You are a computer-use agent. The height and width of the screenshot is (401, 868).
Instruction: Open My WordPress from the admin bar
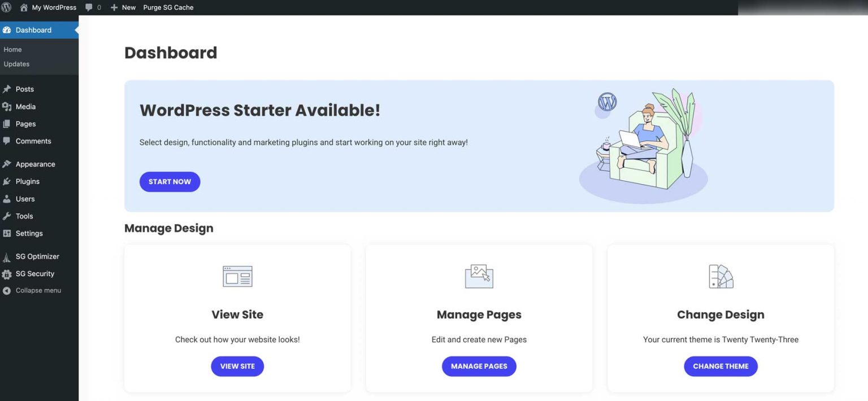click(48, 7)
